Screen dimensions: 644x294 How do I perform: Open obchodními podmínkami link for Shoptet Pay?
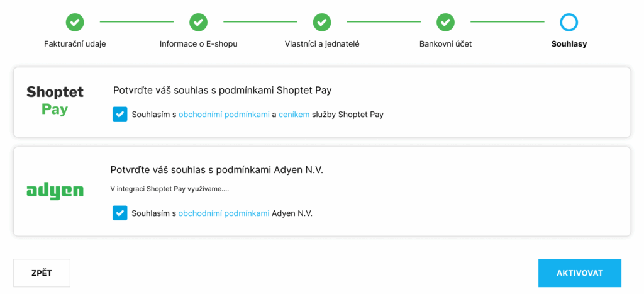click(224, 115)
